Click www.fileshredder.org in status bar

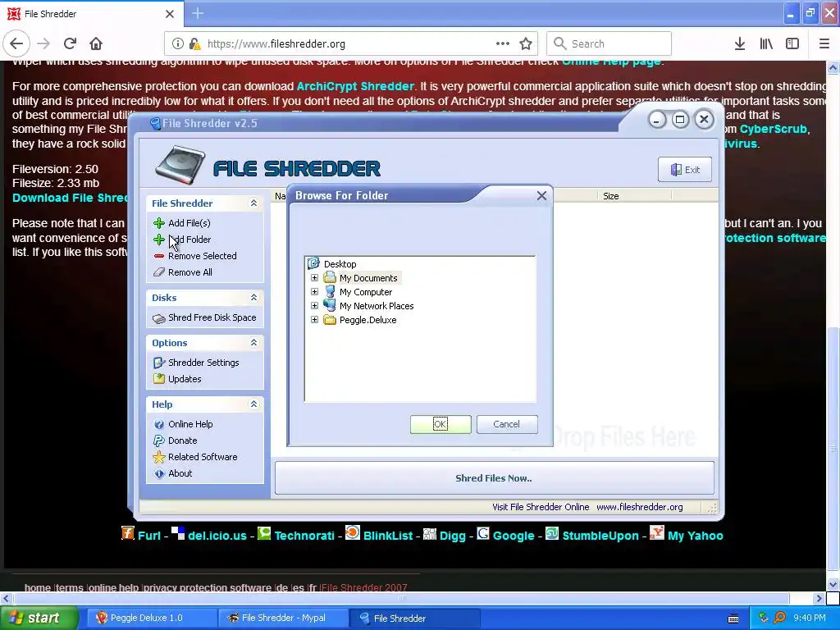tap(640, 507)
